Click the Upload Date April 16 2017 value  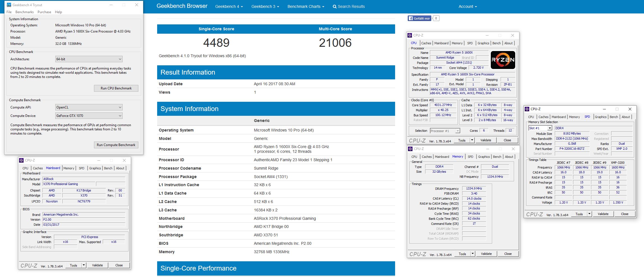click(274, 84)
